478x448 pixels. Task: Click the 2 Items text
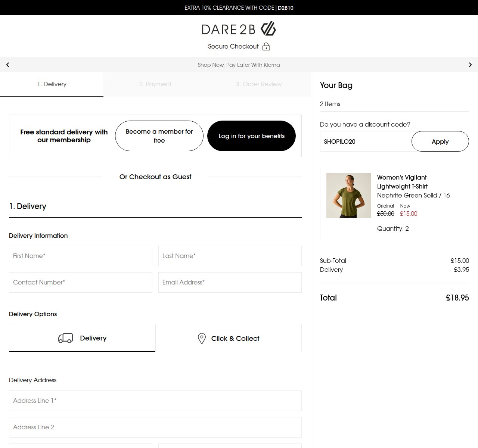click(x=330, y=104)
